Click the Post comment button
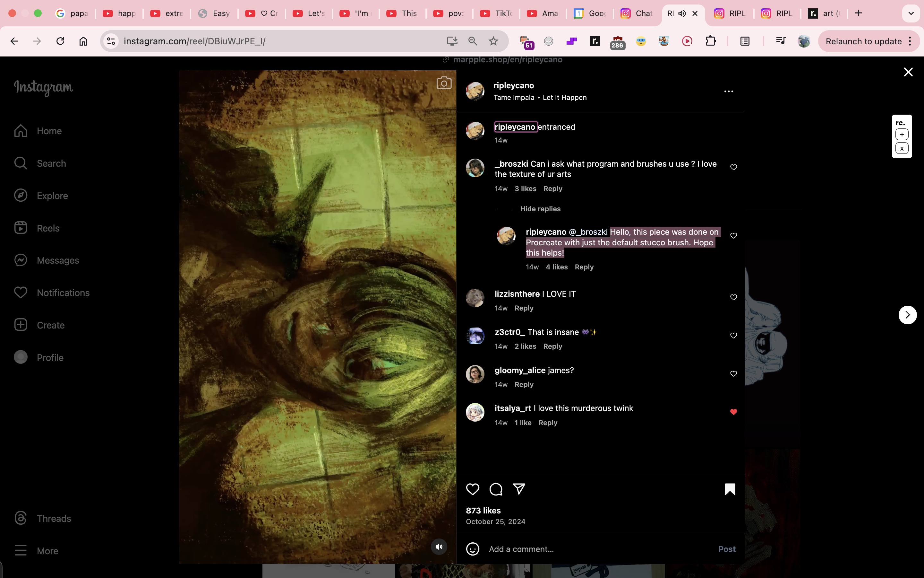 pyautogui.click(x=727, y=549)
